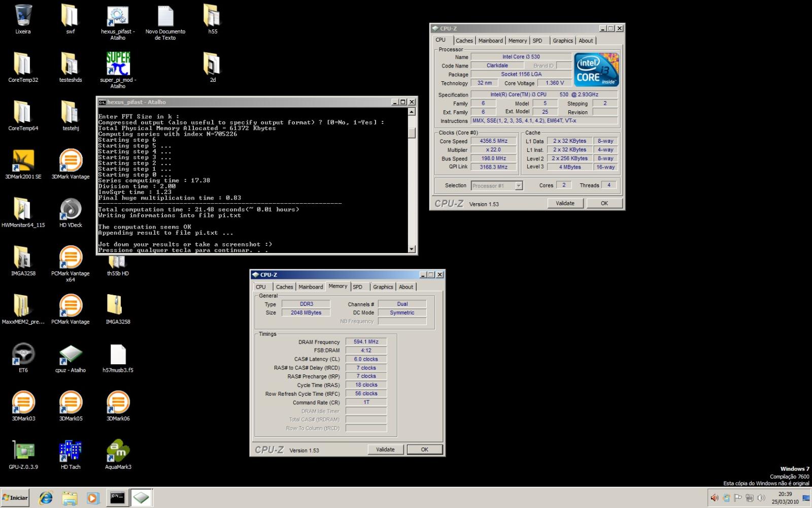This screenshot has width=812, height=508.
Task: Launch super_pi_mod shortcut icon
Action: 118,71
